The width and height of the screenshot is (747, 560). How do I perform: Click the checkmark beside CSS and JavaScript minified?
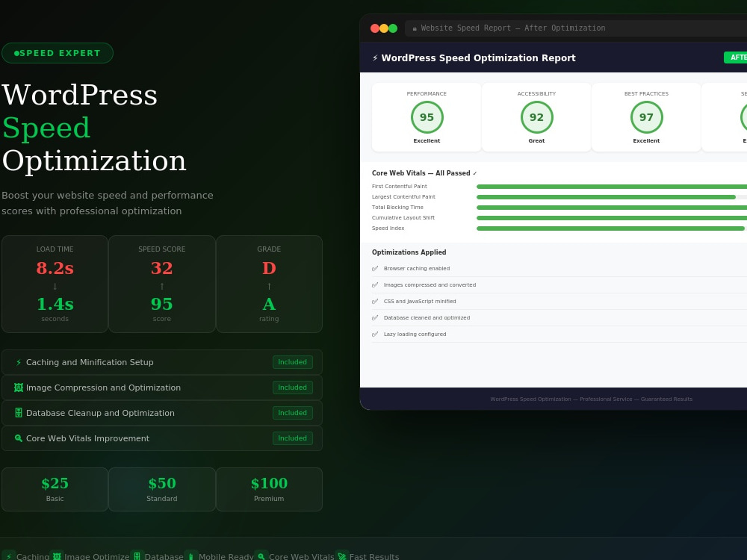pyautogui.click(x=376, y=302)
